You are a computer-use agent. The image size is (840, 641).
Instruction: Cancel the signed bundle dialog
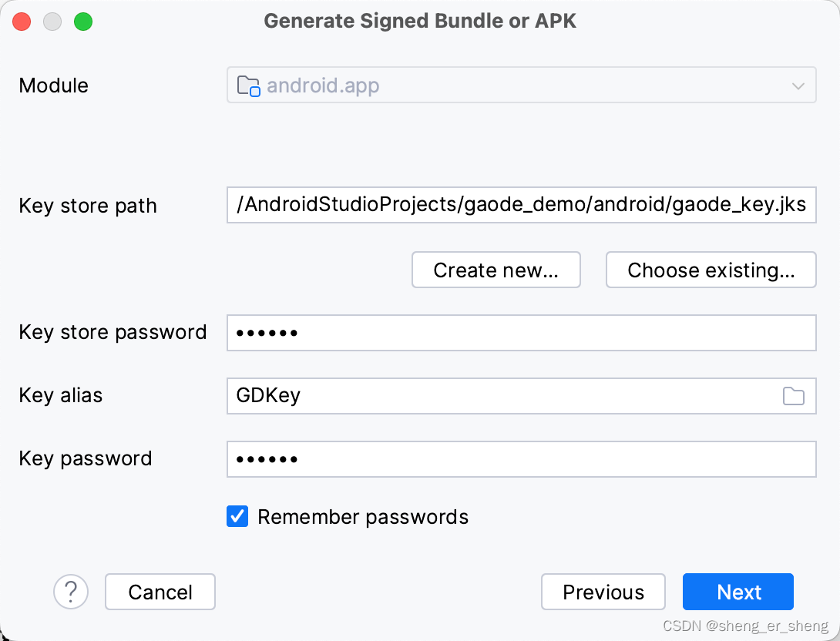(160, 592)
